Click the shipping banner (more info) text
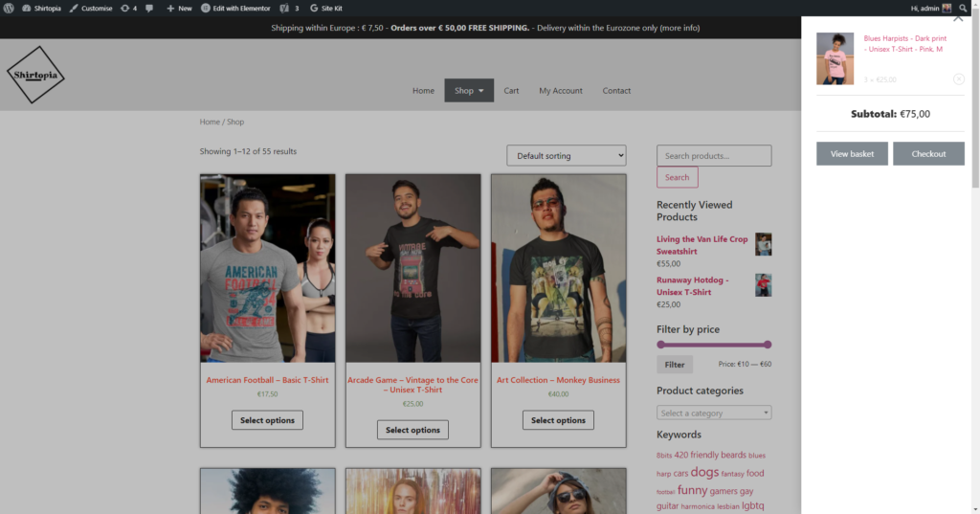Viewport: 980px width, 514px height. coord(679,28)
